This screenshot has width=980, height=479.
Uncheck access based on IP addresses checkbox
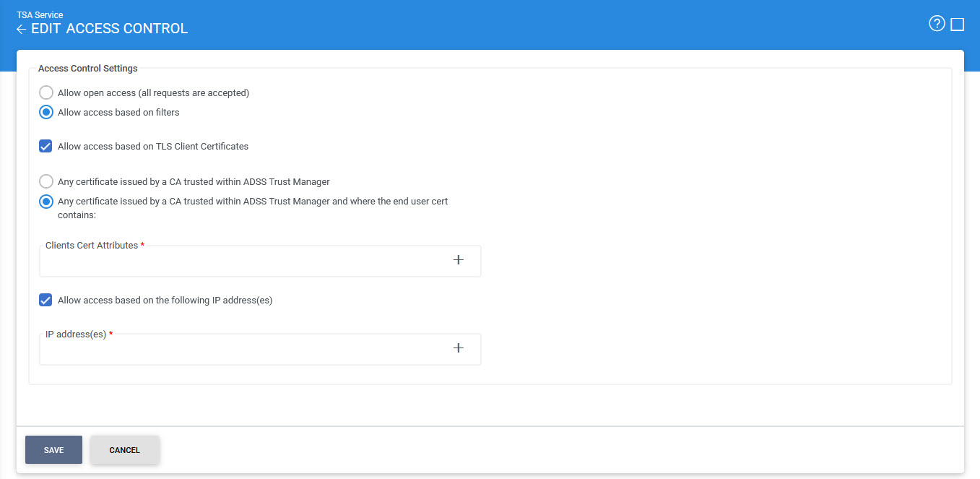[46, 300]
